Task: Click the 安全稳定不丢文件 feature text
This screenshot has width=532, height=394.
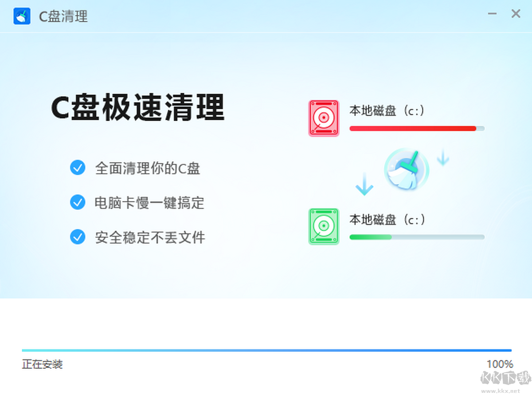Action: 149,237
